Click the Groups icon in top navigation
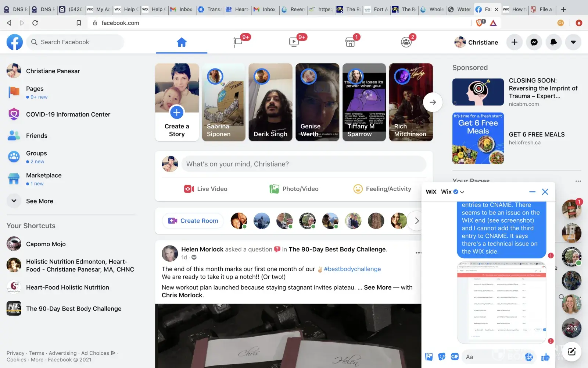588x368 pixels. tap(406, 42)
